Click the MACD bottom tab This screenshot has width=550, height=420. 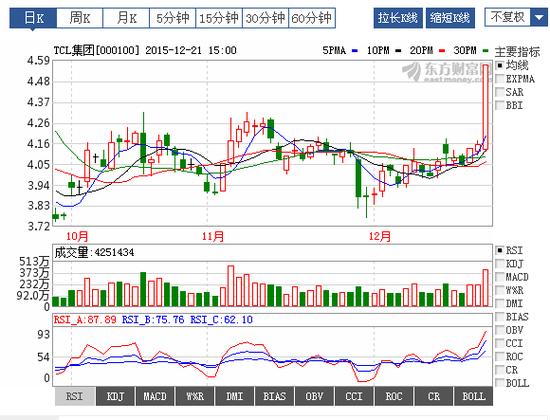155,396
